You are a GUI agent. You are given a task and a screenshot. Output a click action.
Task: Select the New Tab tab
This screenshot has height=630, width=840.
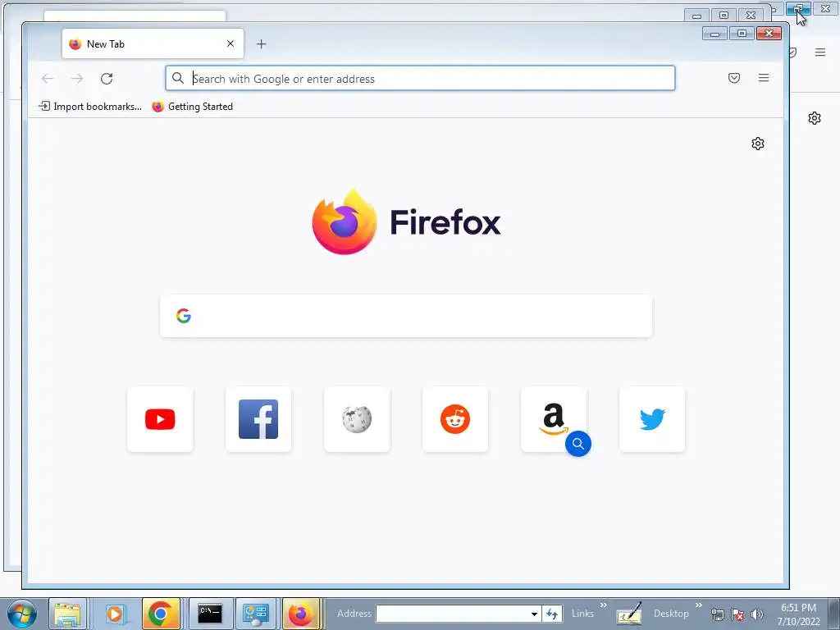[x=153, y=44]
